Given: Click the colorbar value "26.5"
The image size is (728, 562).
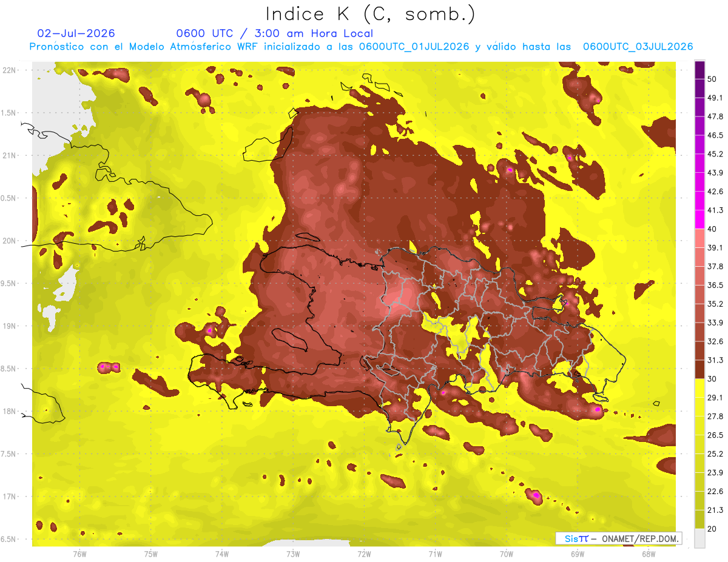Looking at the screenshot, I should tap(715, 435).
